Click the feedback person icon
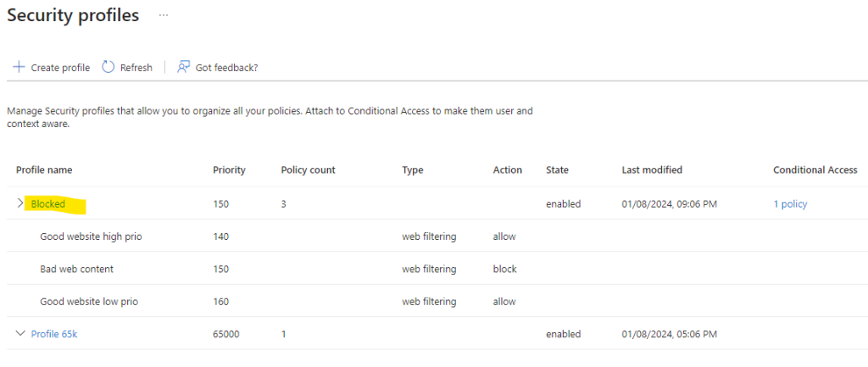 coord(183,68)
